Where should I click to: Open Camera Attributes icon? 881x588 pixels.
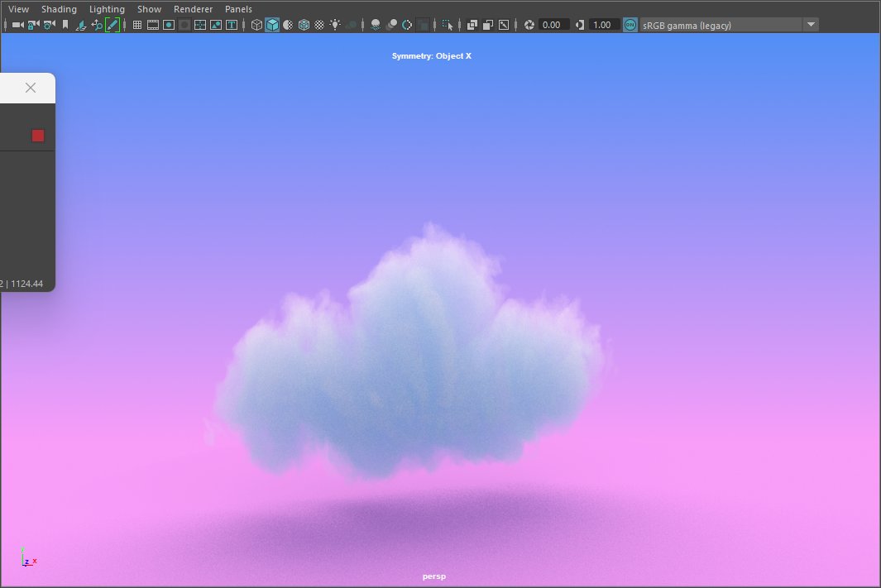[x=50, y=25]
